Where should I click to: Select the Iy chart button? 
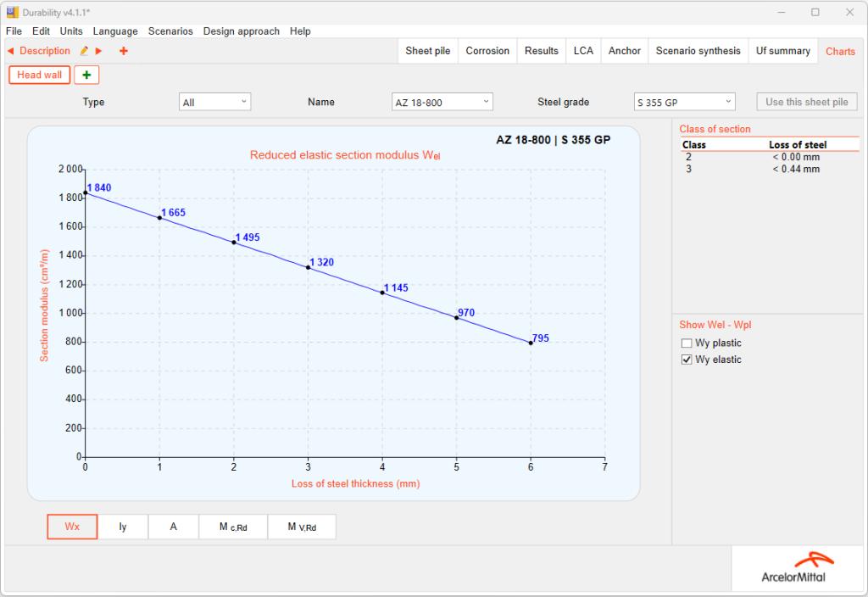tap(123, 527)
